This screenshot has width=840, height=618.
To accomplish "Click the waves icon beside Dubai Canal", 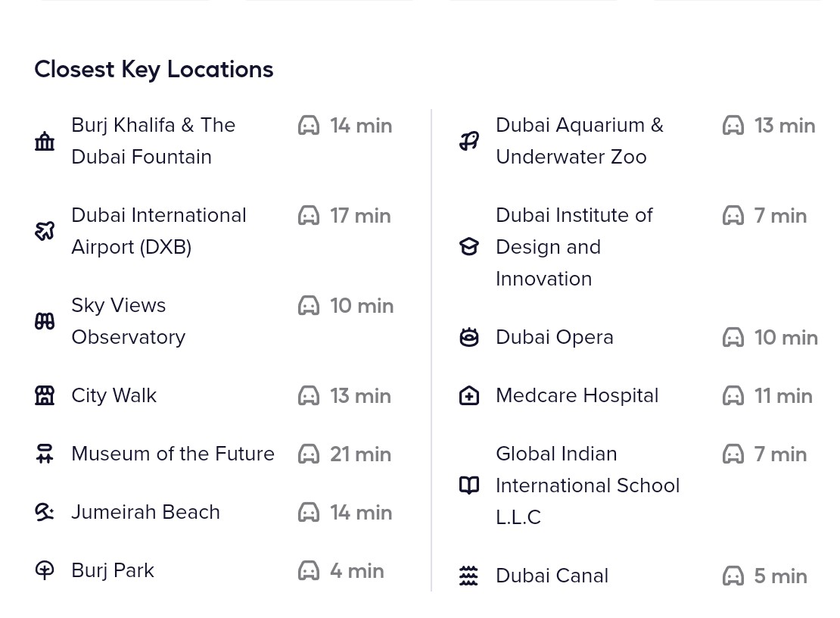I will pyautogui.click(x=469, y=576).
